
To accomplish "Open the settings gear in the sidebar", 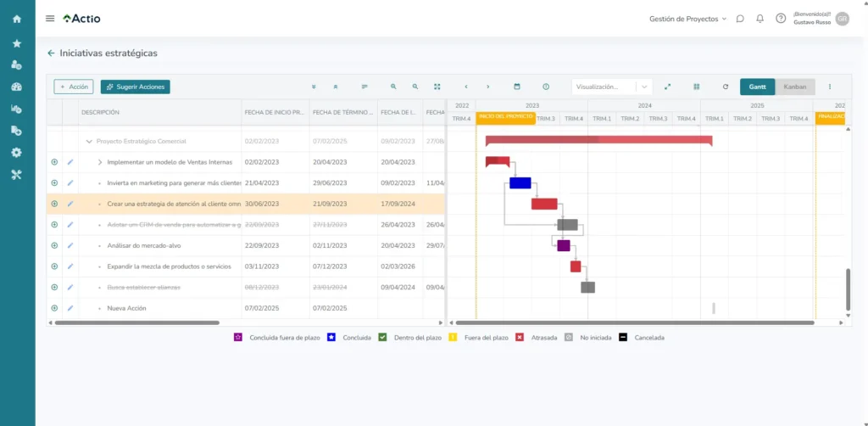I will pyautogui.click(x=17, y=153).
